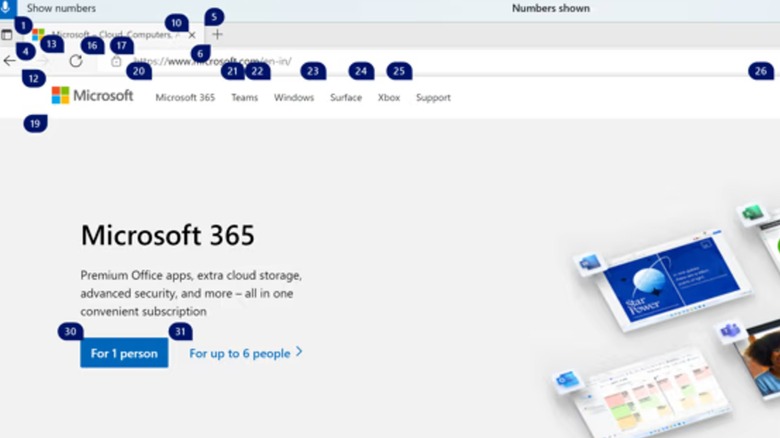Open the Teams navigation link
Viewport: 780px width, 438px height.
(x=244, y=98)
